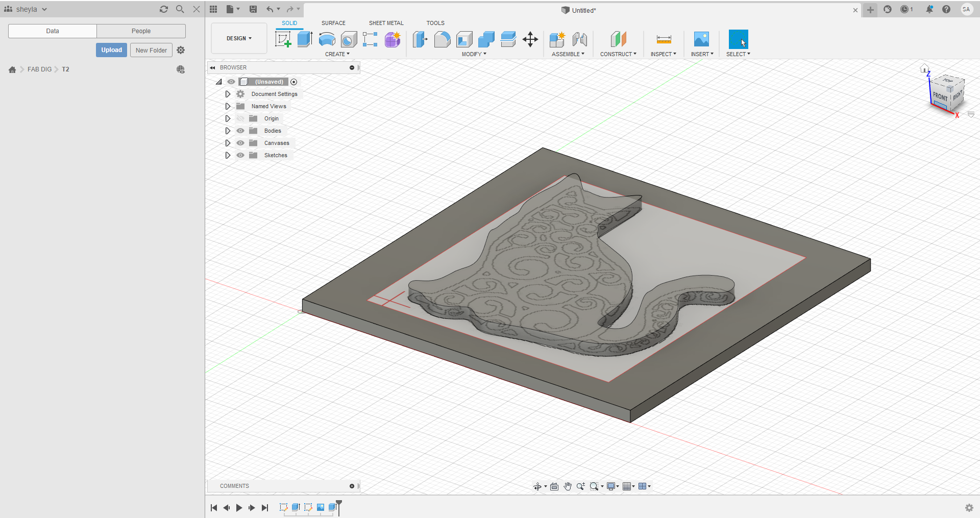Toggle visibility of the Sketches folder

pyautogui.click(x=240, y=155)
